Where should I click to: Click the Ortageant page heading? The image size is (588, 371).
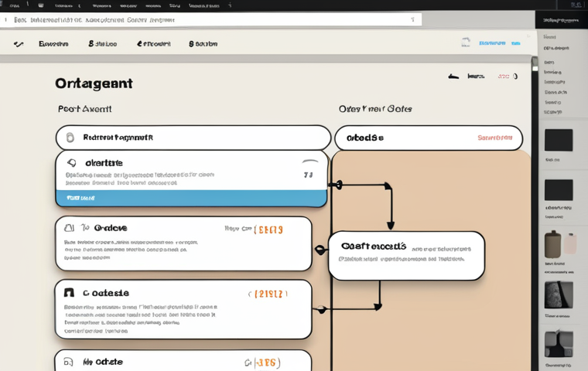click(x=94, y=83)
